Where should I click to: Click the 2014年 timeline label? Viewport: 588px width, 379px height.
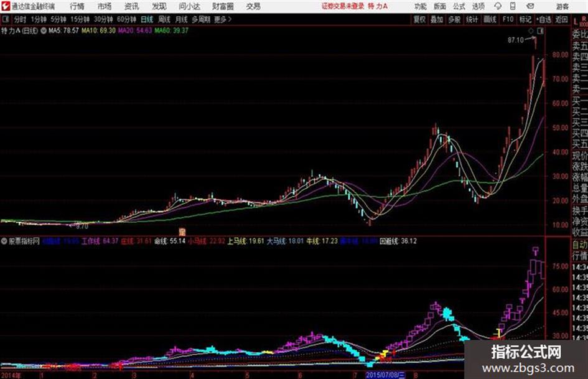pyautogui.click(x=11, y=375)
